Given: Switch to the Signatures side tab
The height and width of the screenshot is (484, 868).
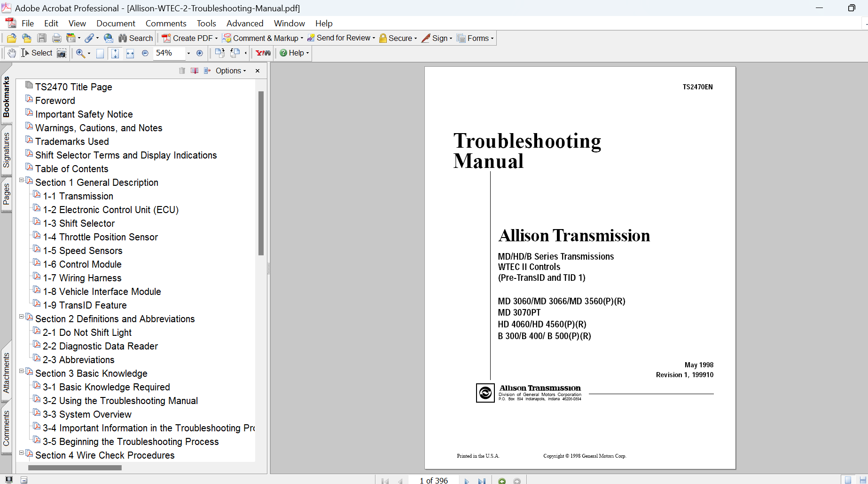Looking at the screenshot, I should 7,150.
